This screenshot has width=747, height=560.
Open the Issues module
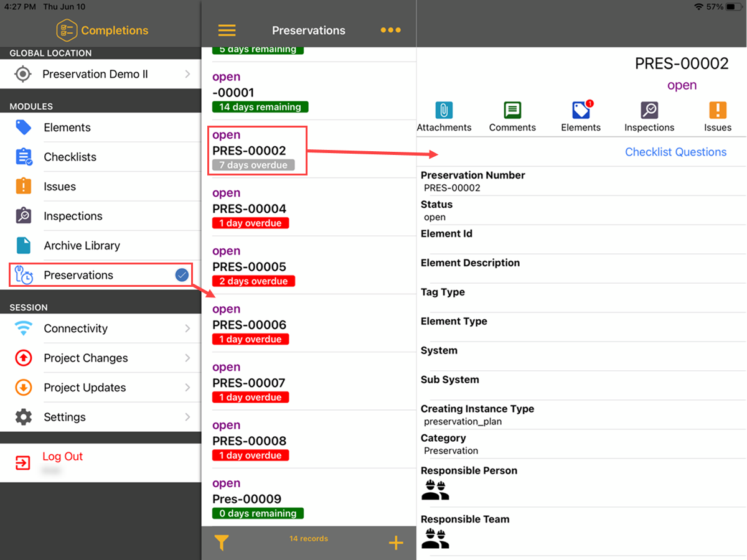click(x=100, y=186)
